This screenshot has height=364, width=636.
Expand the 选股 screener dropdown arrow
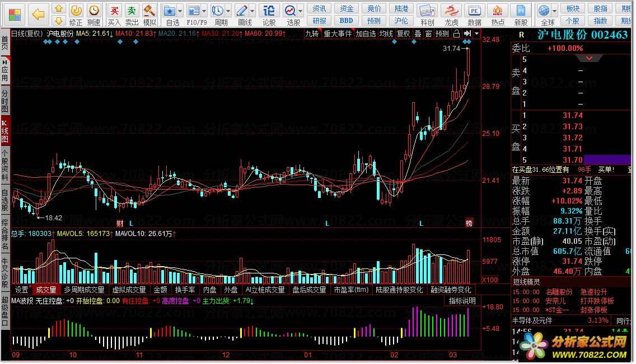[301, 11]
